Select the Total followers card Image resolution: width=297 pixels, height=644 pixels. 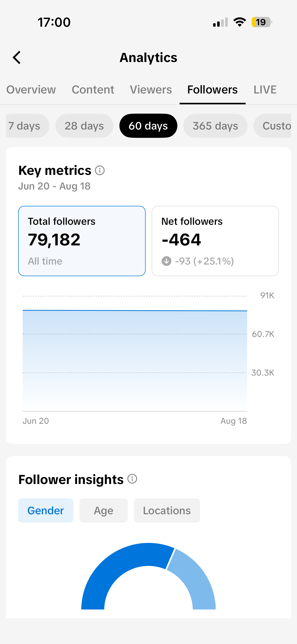click(x=82, y=241)
